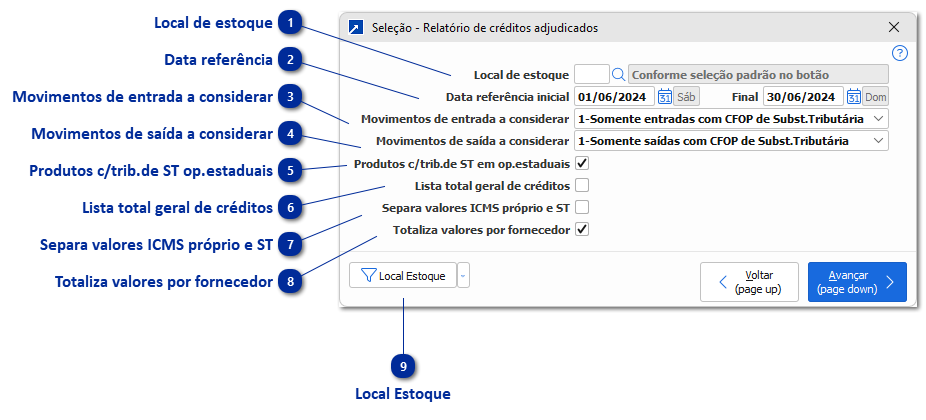Close the Seleção dialog window
Viewport: 926px width, 420px height.
coord(894,27)
